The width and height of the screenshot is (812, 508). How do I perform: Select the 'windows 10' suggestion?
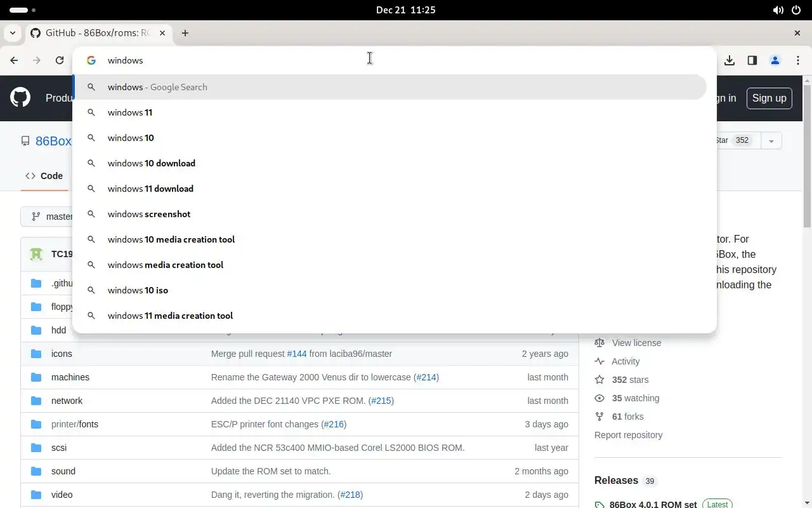tap(390, 138)
